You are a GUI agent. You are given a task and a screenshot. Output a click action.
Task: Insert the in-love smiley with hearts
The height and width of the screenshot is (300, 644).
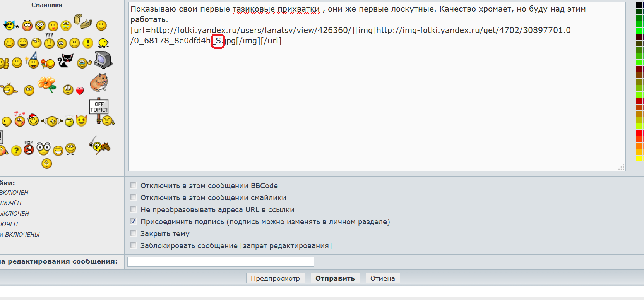[19, 119]
